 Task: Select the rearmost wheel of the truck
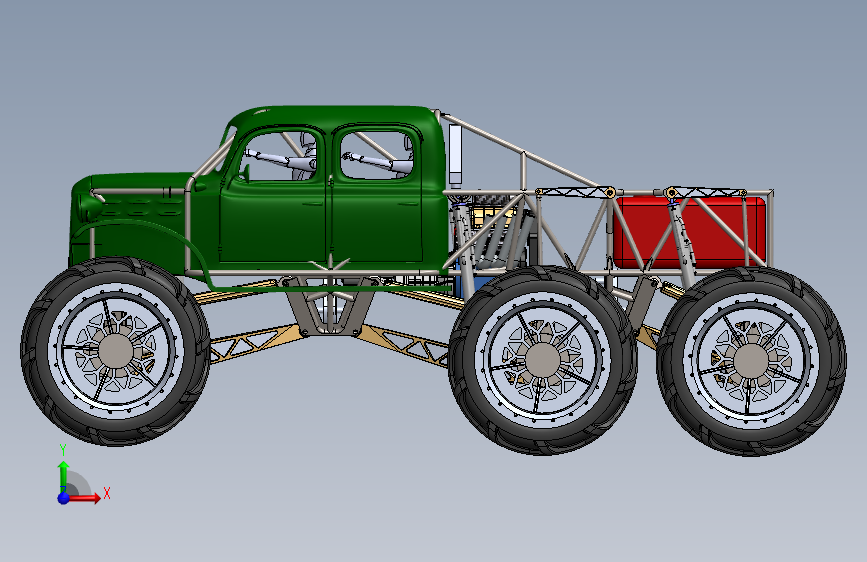click(x=751, y=361)
